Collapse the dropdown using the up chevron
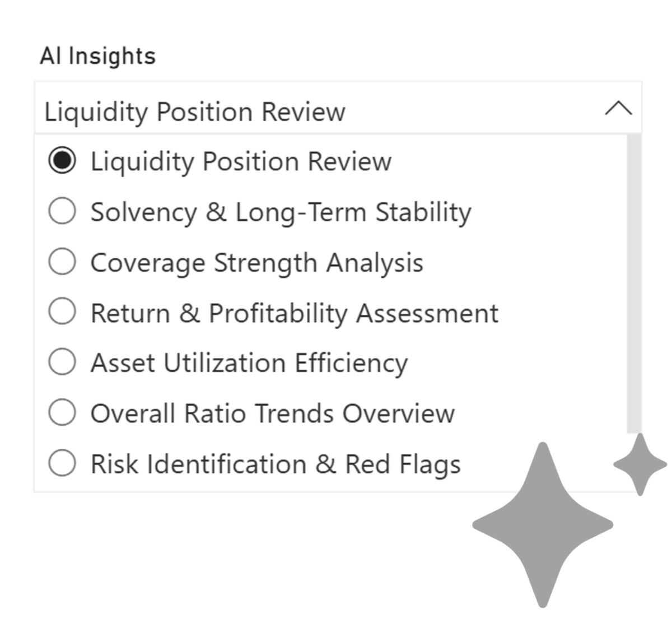 coord(618,108)
